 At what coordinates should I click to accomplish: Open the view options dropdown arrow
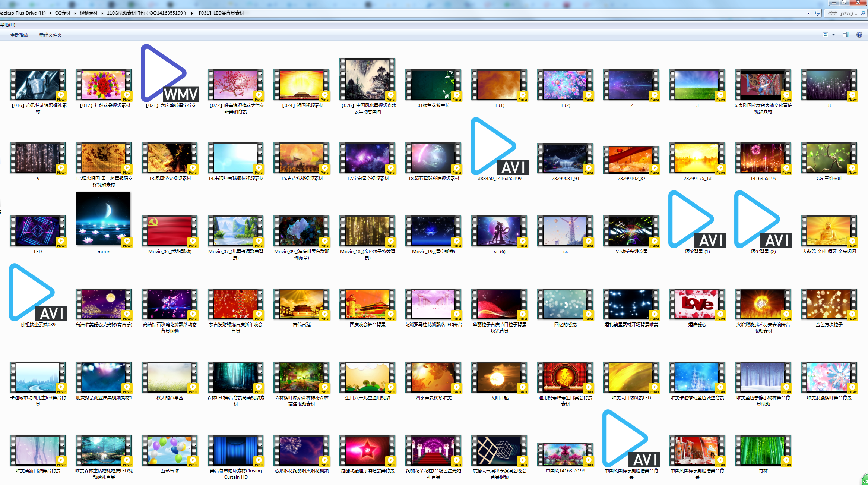(x=833, y=35)
